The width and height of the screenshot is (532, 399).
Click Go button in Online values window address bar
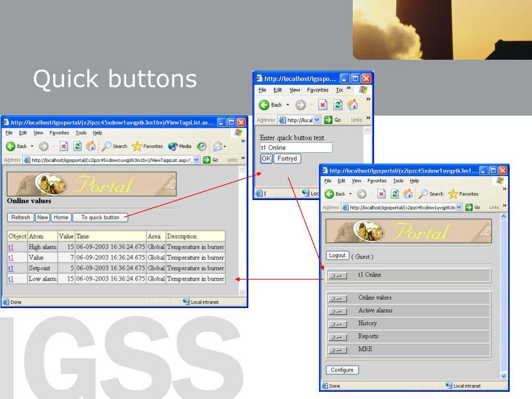210,160
